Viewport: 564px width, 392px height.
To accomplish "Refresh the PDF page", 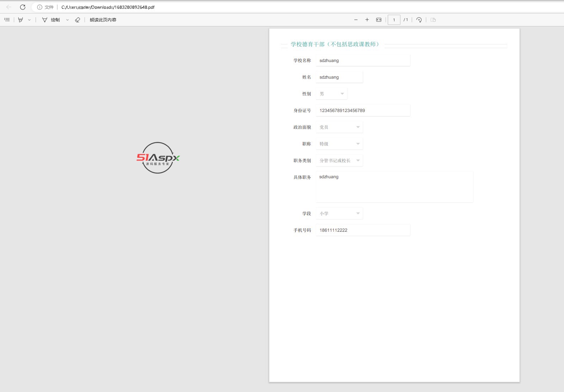I will (23, 7).
